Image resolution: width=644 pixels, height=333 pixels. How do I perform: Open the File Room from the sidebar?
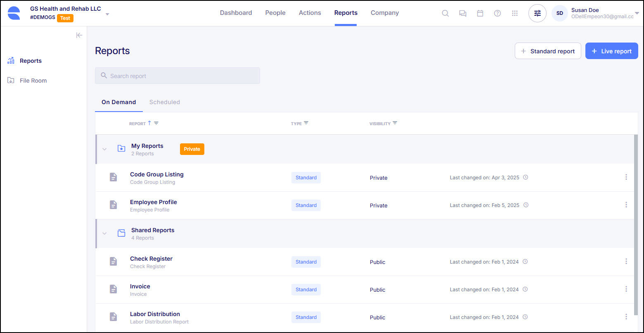pos(33,80)
